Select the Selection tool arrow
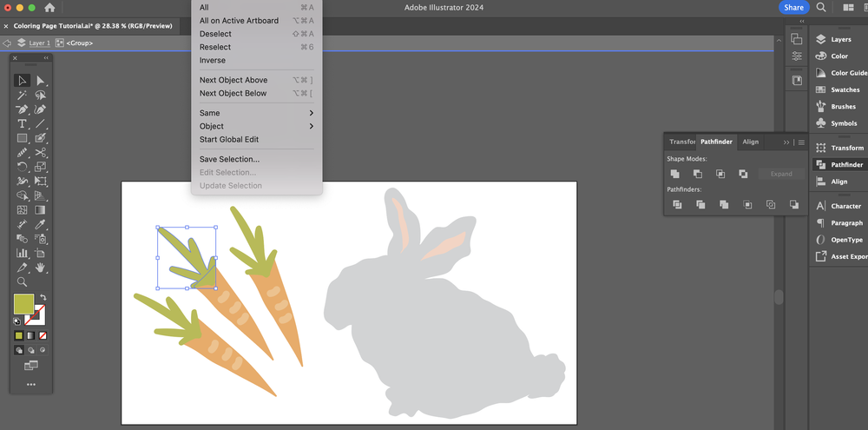868x430 pixels. [23, 81]
